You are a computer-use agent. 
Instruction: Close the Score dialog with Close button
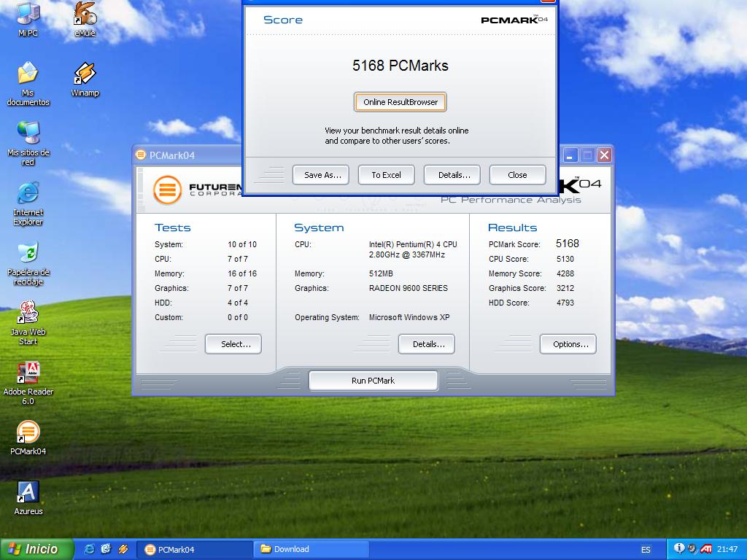[x=517, y=175]
